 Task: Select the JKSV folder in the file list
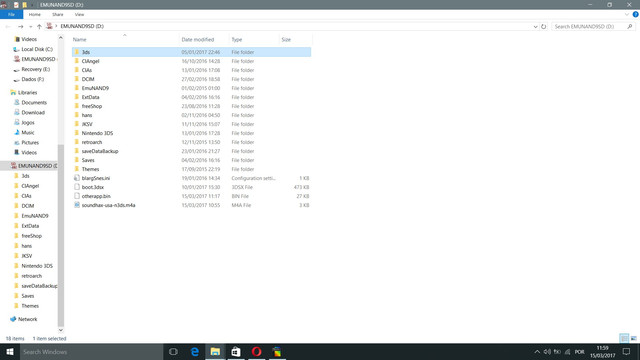pos(191,124)
